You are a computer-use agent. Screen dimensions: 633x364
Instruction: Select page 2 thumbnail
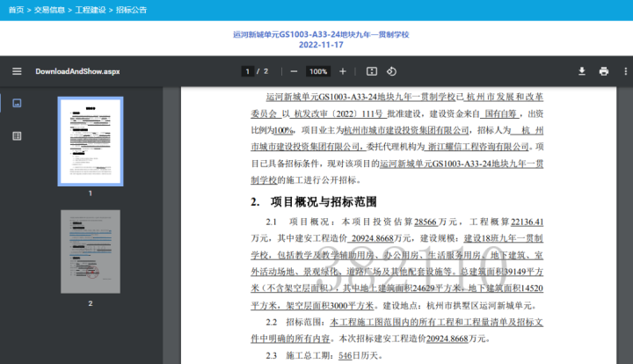click(x=91, y=251)
